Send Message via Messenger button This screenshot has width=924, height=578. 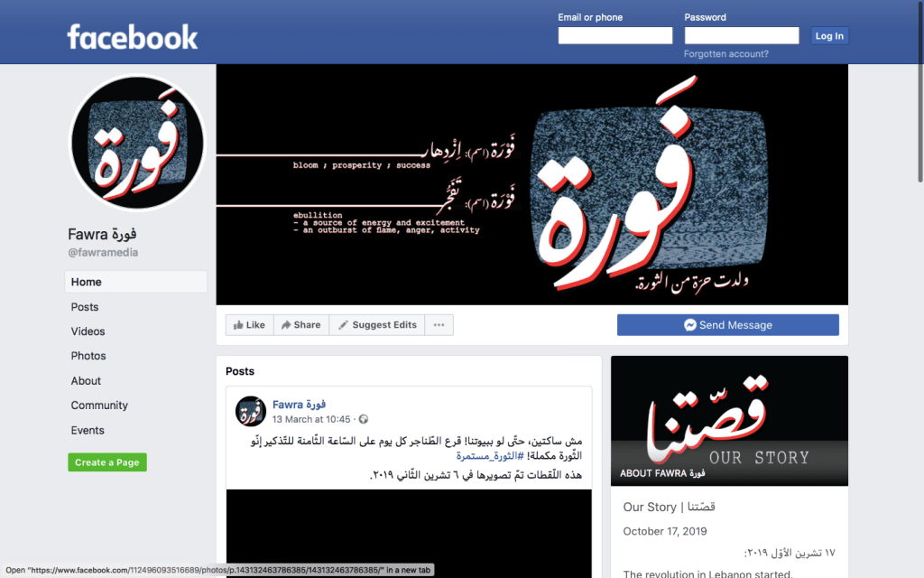tap(728, 325)
